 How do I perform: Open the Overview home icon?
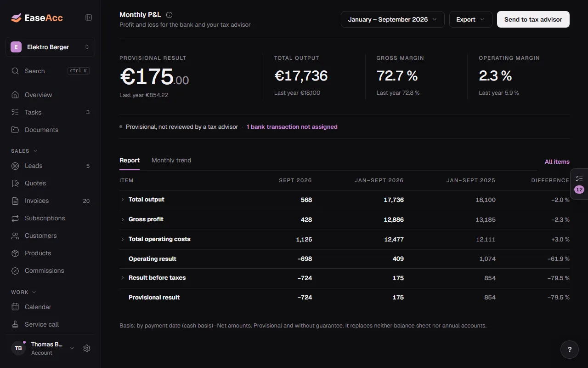15,95
